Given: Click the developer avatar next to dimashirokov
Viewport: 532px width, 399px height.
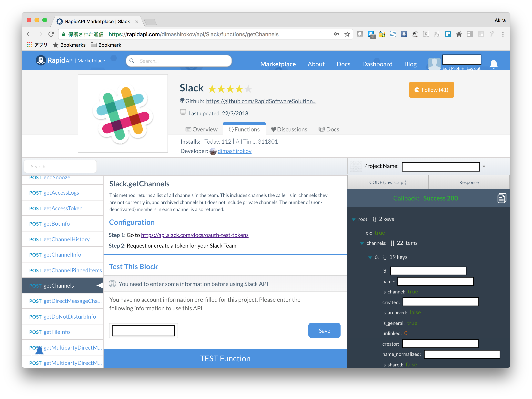Looking at the screenshot, I should tap(213, 151).
